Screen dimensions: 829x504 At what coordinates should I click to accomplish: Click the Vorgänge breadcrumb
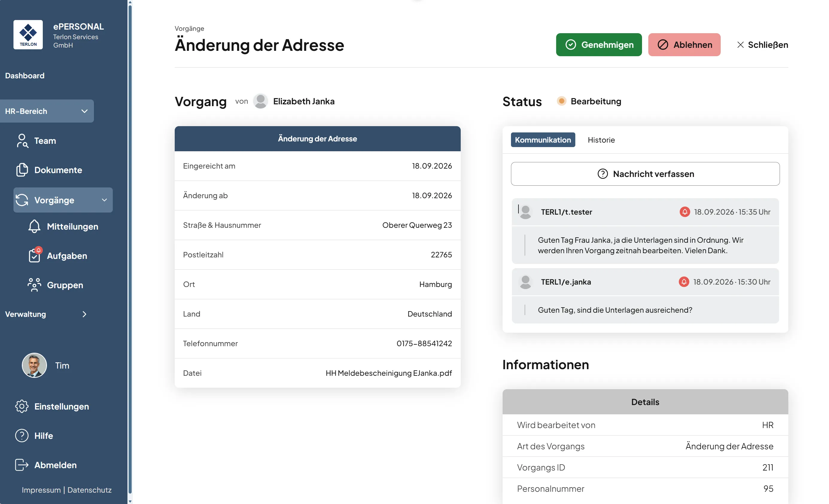[x=189, y=29]
